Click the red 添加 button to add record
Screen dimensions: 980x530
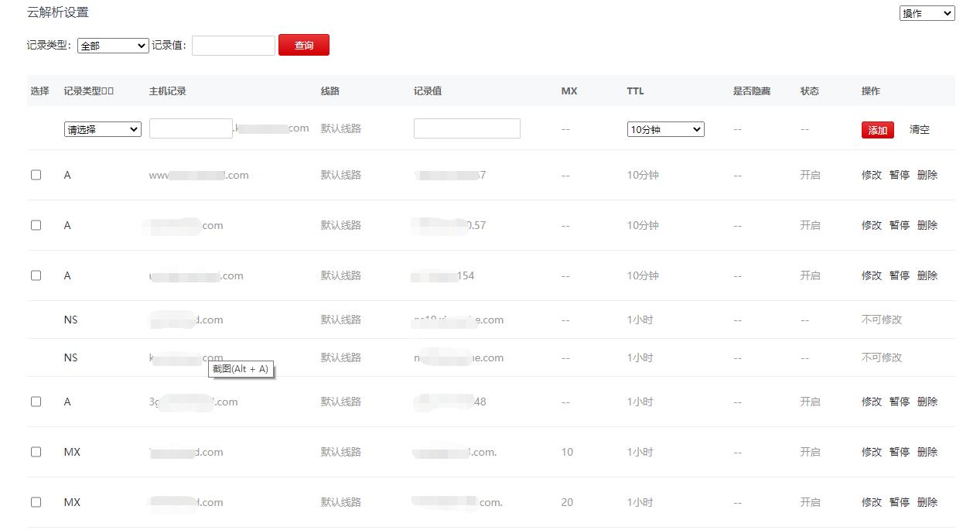(877, 131)
